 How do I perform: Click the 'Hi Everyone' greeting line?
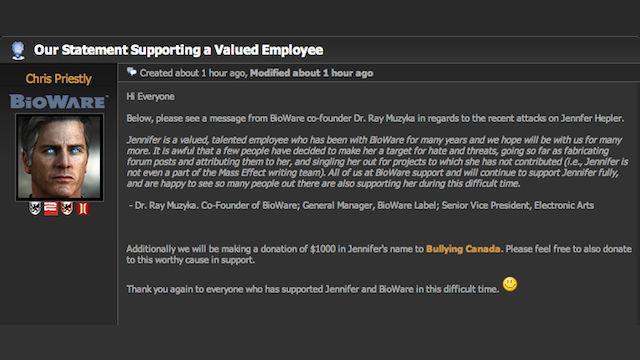[x=151, y=97]
